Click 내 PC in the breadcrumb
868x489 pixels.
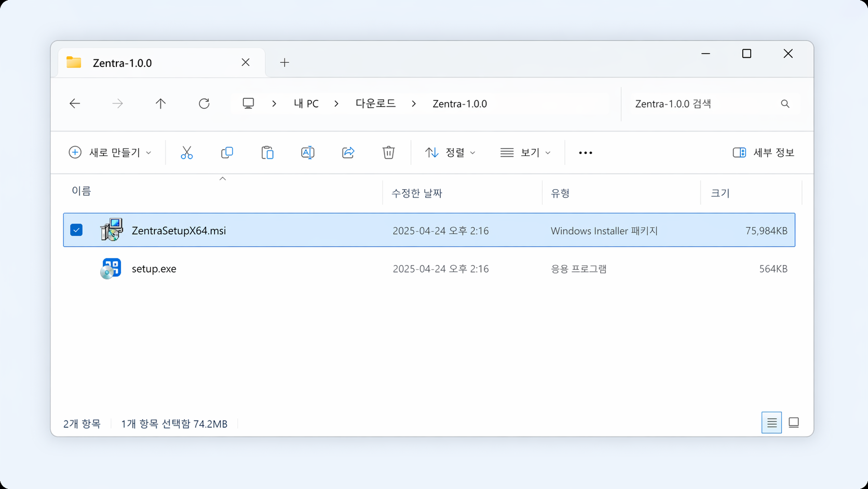tap(306, 103)
